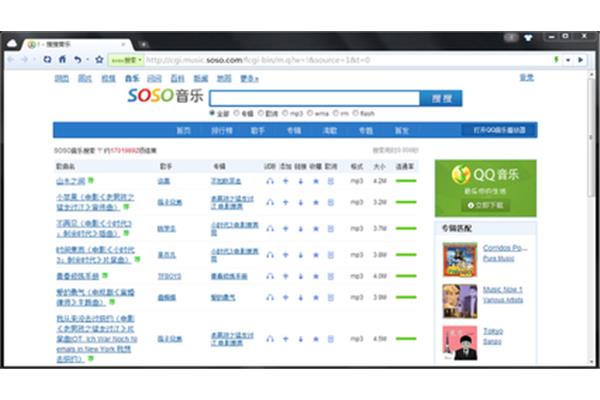Click the scrollbar down arrow

point(592,361)
